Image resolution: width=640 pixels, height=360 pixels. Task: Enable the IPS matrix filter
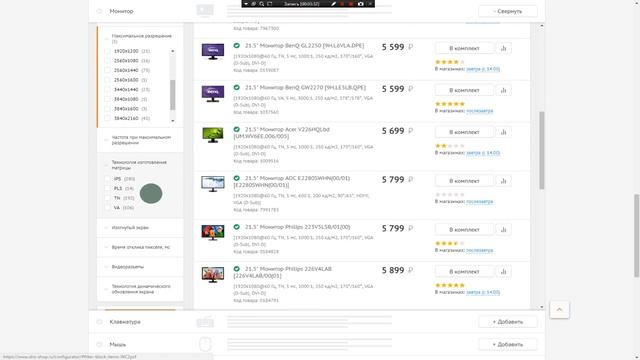tap(108, 179)
